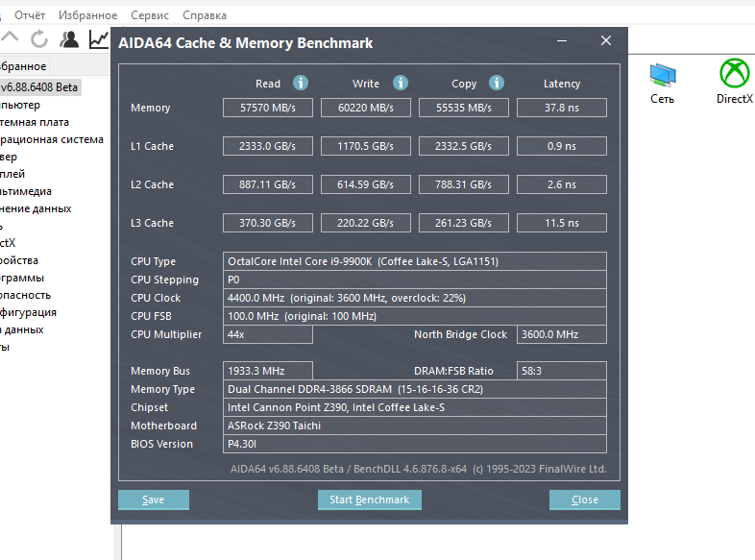Image resolution: width=755 pixels, height=560 pixels.
Task: Click the Memory Read value 57570 MB/s
Action: (268, 108)
